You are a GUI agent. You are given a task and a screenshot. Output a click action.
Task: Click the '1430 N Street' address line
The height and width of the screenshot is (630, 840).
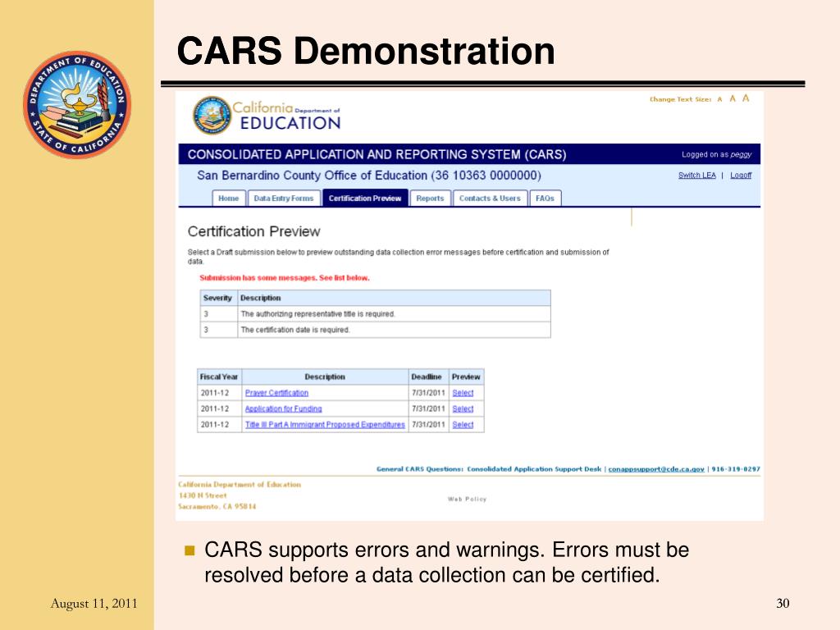[203, 495]
